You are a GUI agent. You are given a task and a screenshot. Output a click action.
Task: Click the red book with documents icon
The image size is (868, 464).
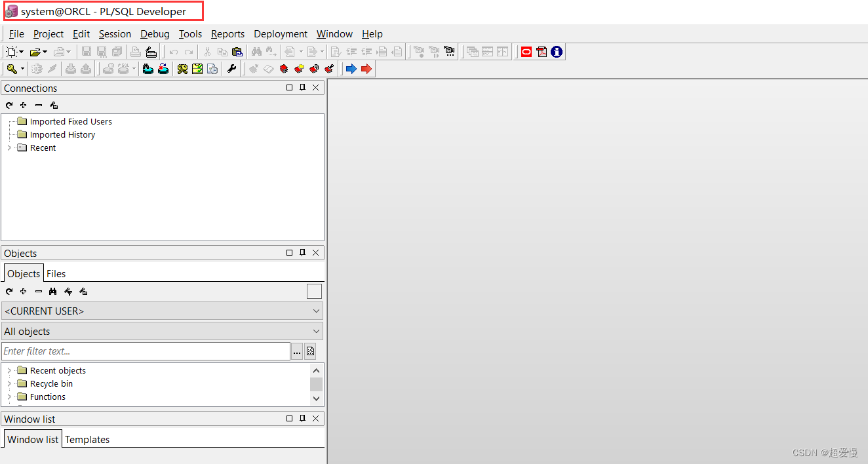pos(314,69)
